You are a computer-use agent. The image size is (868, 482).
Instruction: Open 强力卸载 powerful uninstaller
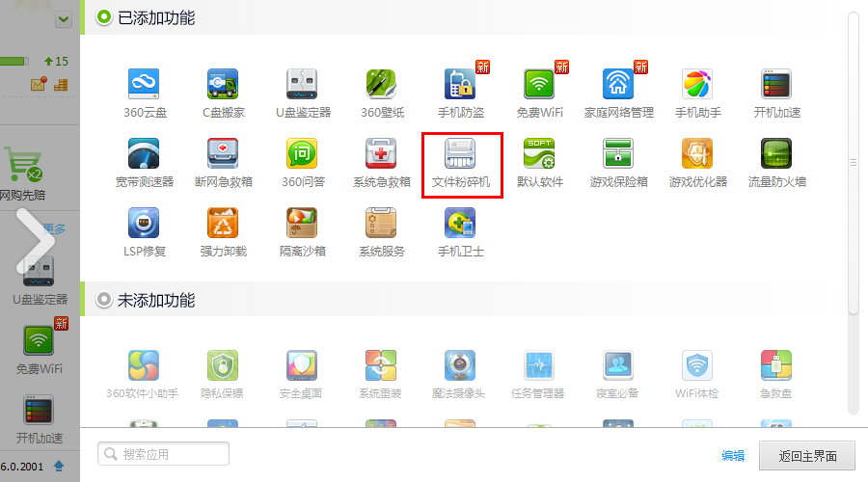pos(223,232)
